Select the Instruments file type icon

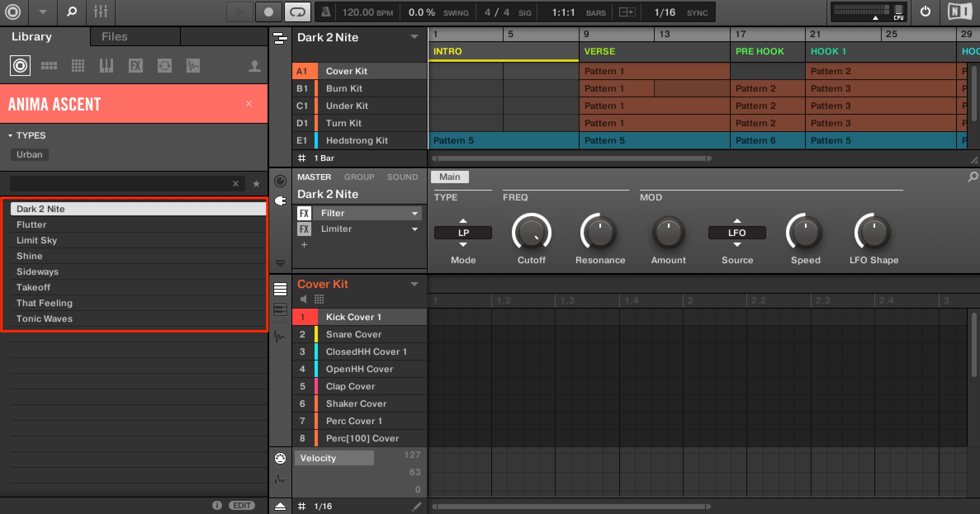click(107, 66)
